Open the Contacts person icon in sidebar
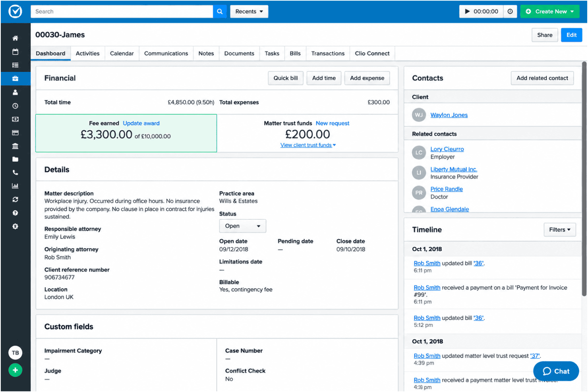Viewport: 588px width, 392px height. pos(15,92)
